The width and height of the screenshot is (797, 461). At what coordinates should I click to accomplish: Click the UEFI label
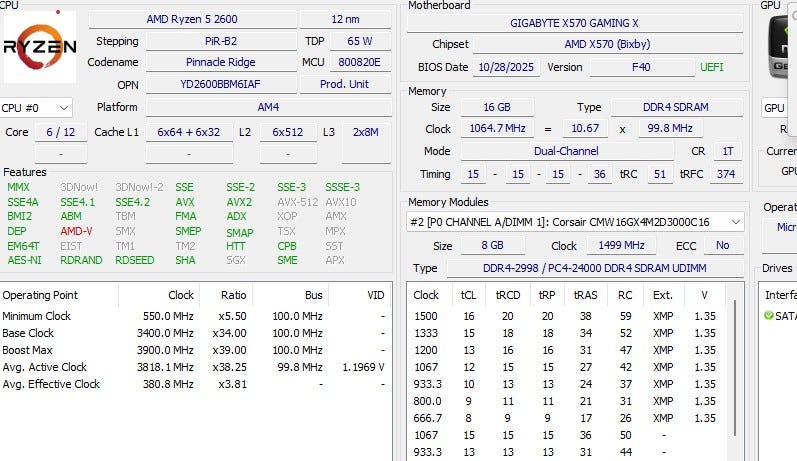(x=712, y=67)
